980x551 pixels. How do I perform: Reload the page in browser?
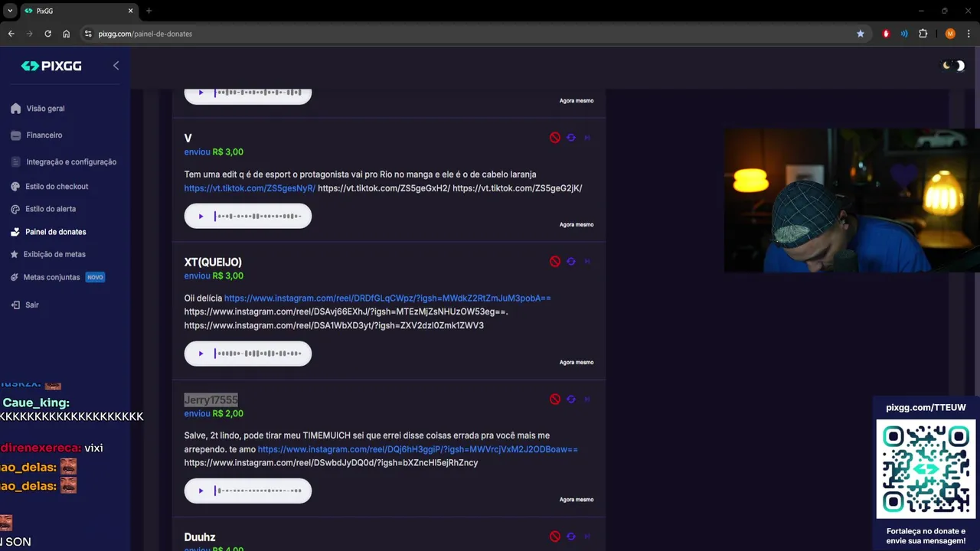48,34
